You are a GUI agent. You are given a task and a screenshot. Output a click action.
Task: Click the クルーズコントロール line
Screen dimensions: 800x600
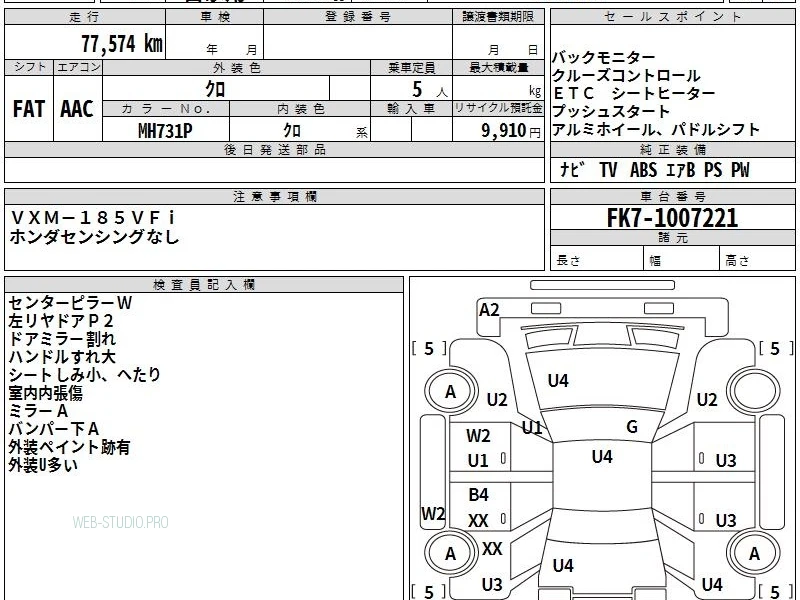626,76
